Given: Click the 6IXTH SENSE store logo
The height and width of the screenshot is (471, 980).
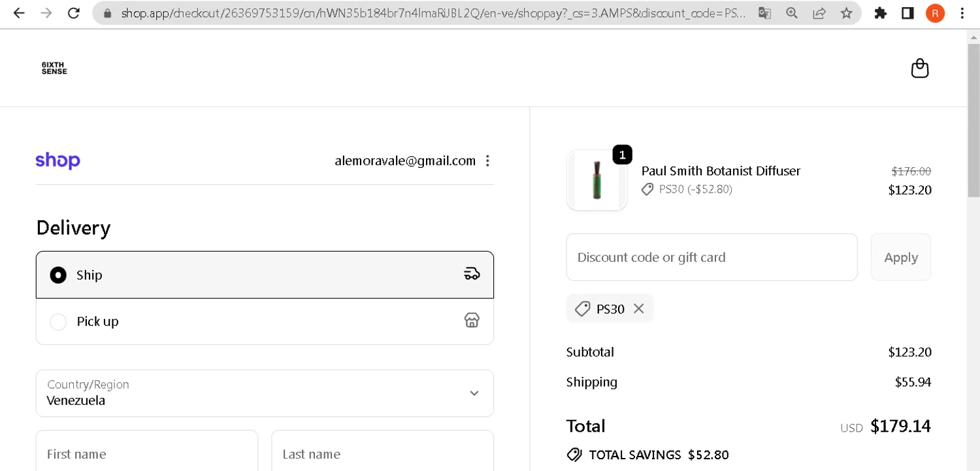Looking at the screenshot, I should tap(54, 68).
